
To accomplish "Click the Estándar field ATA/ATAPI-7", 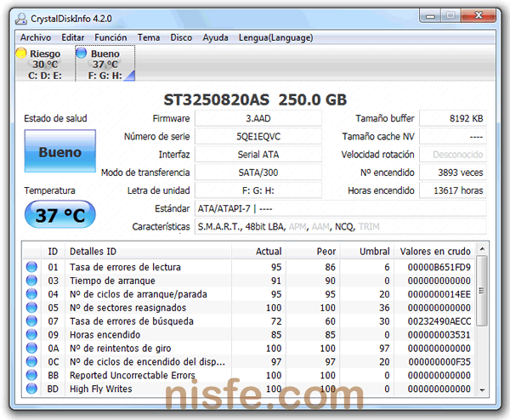I will click(x=341, y=208).
